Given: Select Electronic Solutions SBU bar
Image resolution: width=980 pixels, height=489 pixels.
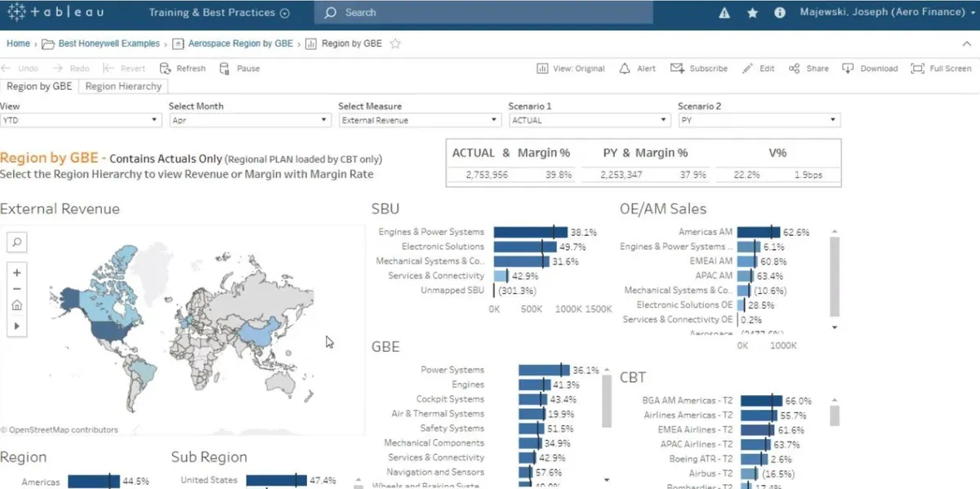Looking at the screenshot, I should 525,247.
